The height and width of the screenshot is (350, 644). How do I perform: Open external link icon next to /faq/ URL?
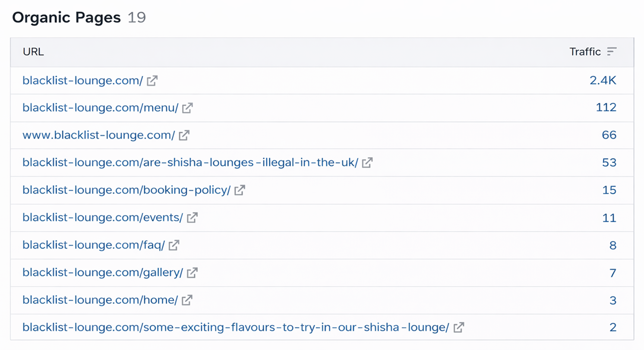tap(174, 245)
